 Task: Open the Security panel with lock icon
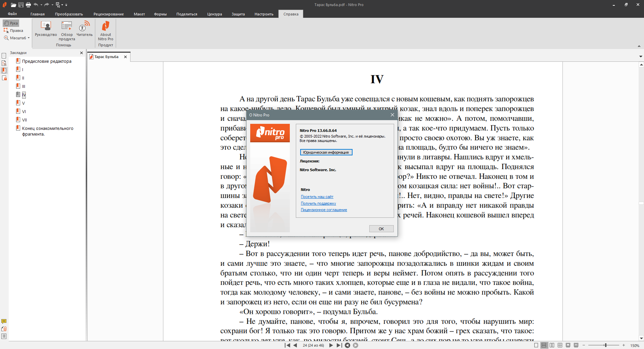pos(4,78)
